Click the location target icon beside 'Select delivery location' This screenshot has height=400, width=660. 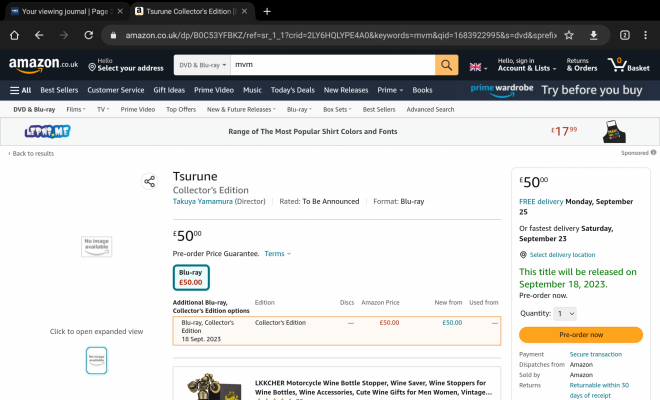(523, 255)
